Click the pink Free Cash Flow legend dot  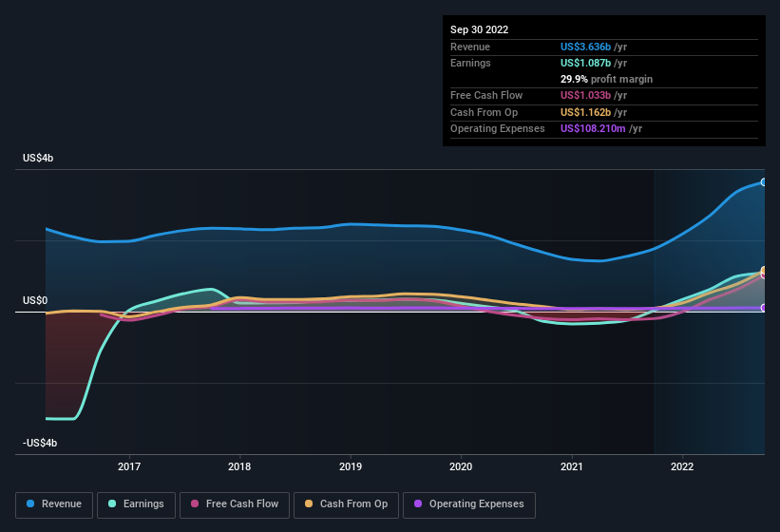pos(195,503)
